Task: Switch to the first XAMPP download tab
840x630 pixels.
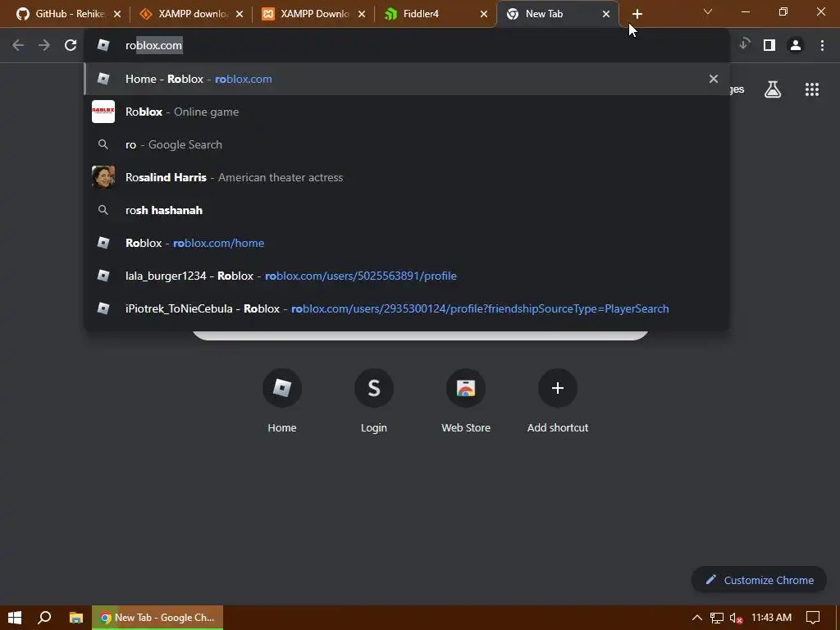Action: pos(190,14)
